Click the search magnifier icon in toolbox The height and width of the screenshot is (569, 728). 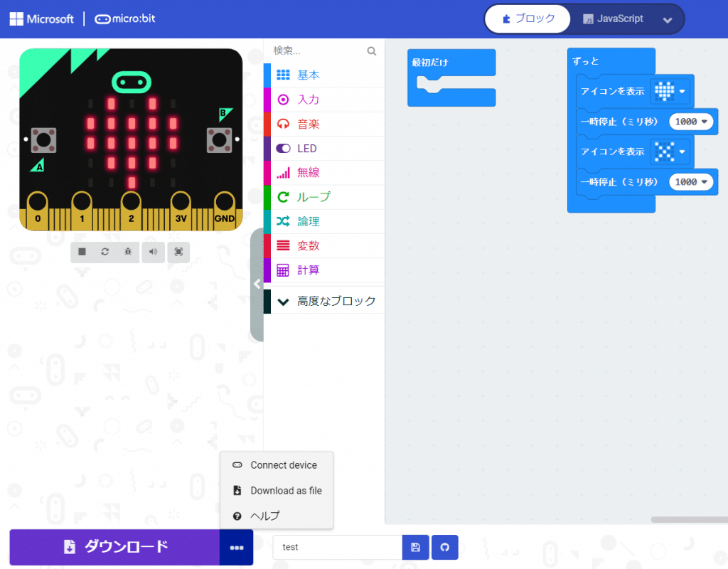[371, 51]
